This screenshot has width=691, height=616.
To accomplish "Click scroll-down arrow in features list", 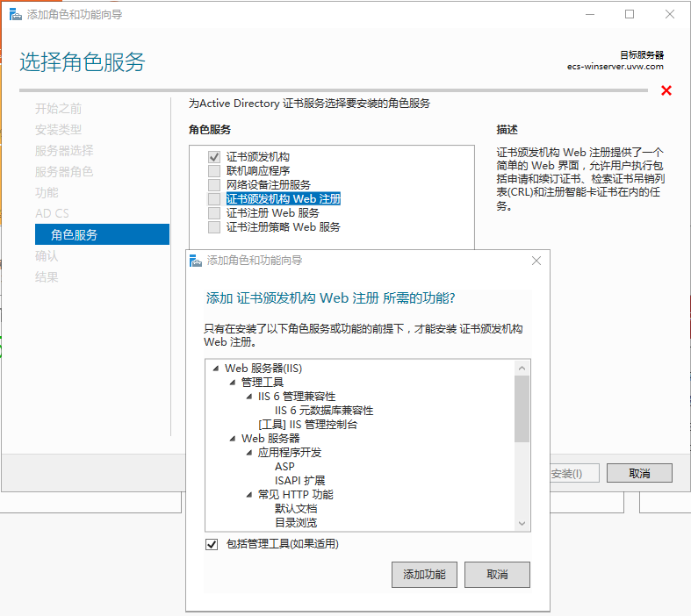I will click(x=522, y=524).
